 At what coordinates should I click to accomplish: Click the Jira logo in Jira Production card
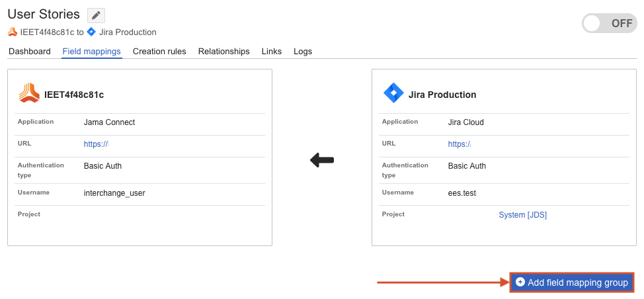click(x=394, y=93)
